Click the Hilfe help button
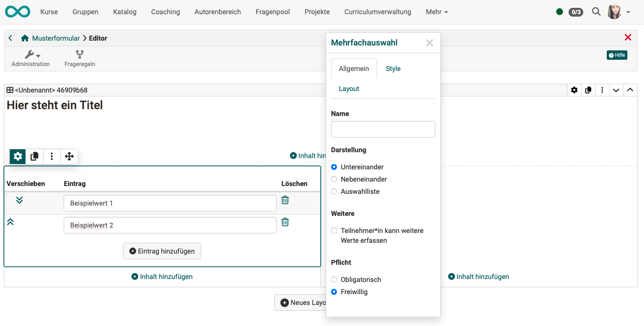This screenshot has width=644, height=326. (617, 55)
